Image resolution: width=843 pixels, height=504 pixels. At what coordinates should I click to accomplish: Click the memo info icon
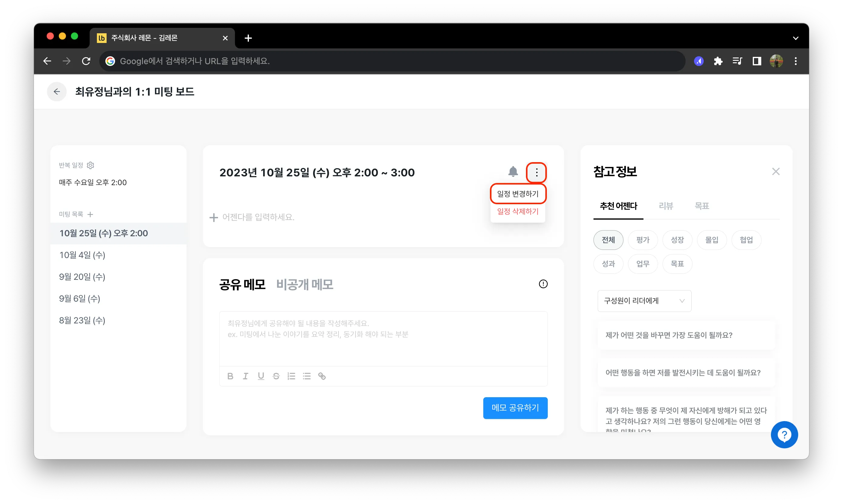pyautogui.click(x=543, y=284)
